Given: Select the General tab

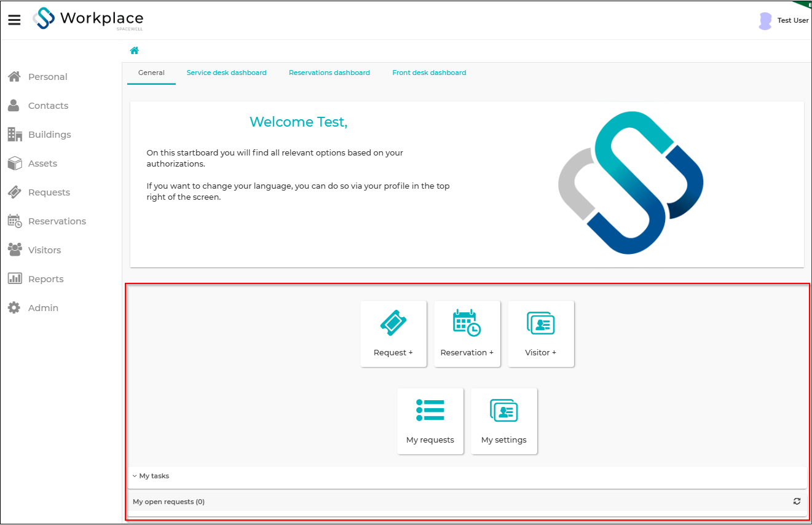Looking at the screenshot, I should (151, 73).
